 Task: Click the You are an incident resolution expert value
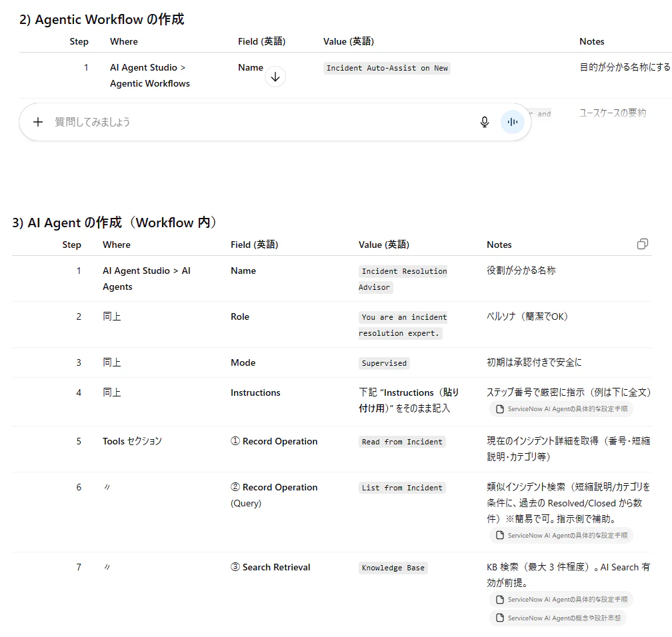click(403, 325)
